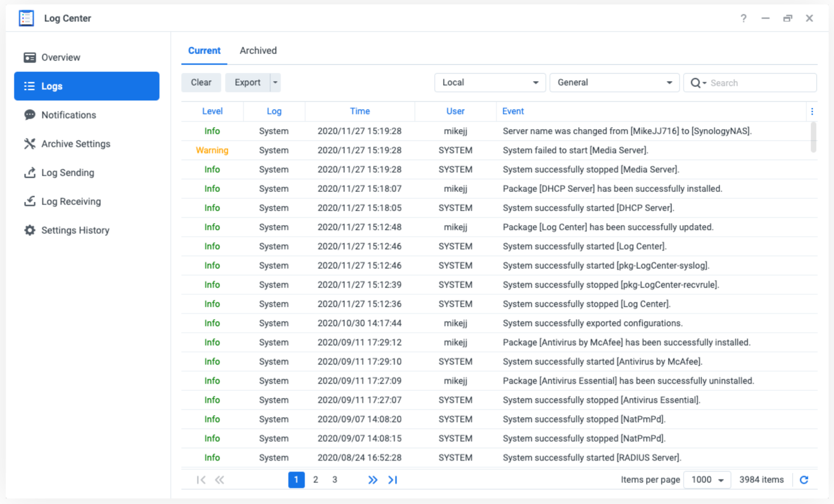Screen dimensions: 834x504
Task: Sort by the Time column header
Action: 360,111
